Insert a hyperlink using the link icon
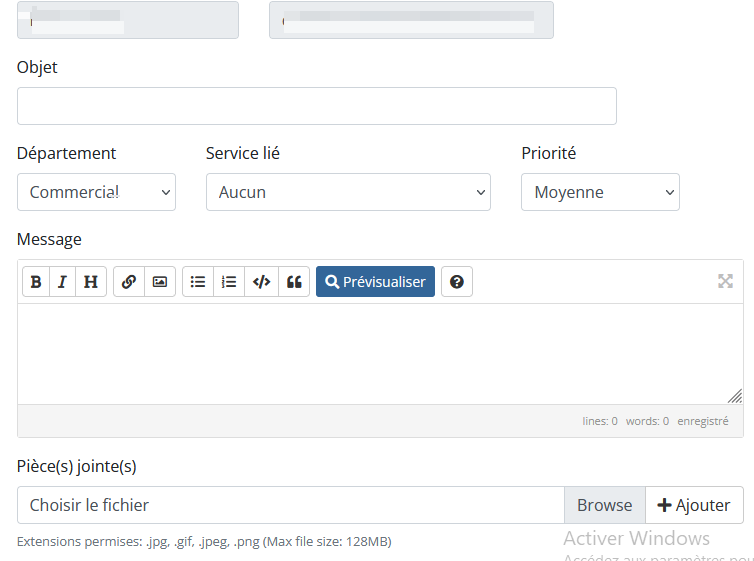The image size is (754, 561). [129, 282]
